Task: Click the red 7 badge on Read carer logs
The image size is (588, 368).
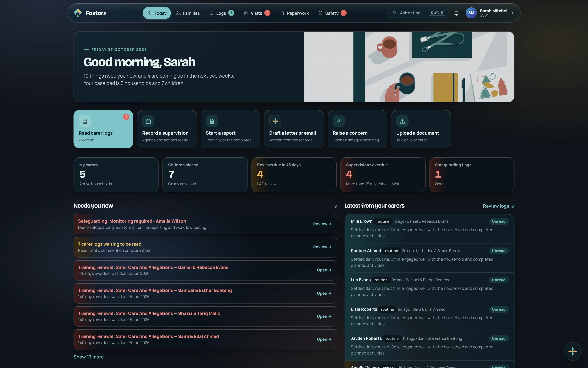Action: pos(126,117)
